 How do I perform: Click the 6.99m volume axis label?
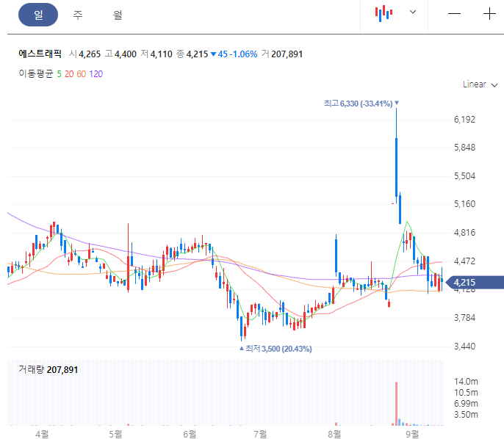coord(466,403)
